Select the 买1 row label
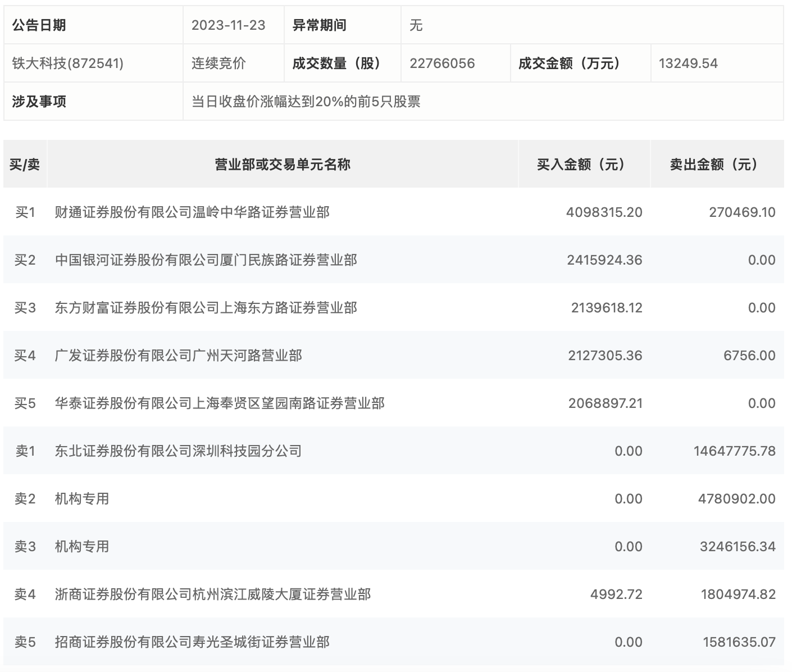The image size is (792, 672). click(25, 212)
